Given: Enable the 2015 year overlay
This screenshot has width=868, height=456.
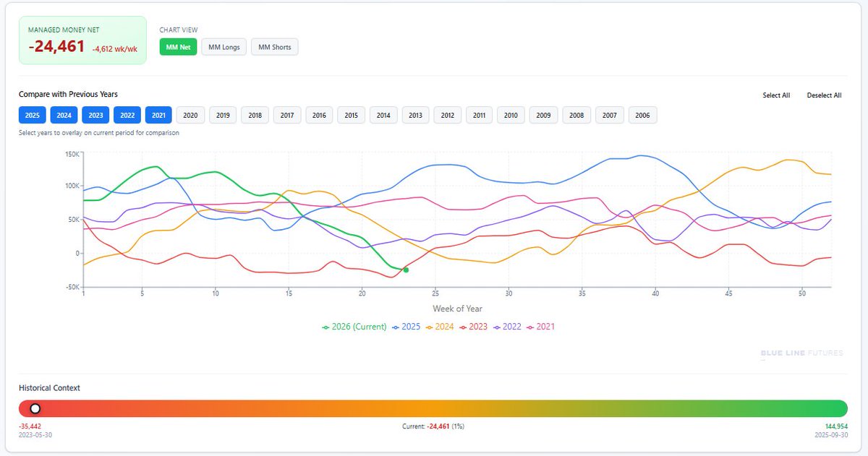Looking at the screenshot, I should pos(351,115).
